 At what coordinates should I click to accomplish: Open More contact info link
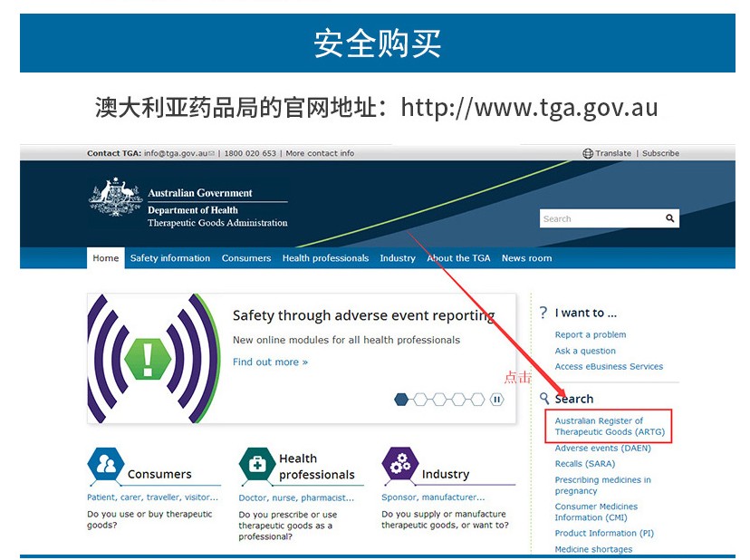(320, 153)
